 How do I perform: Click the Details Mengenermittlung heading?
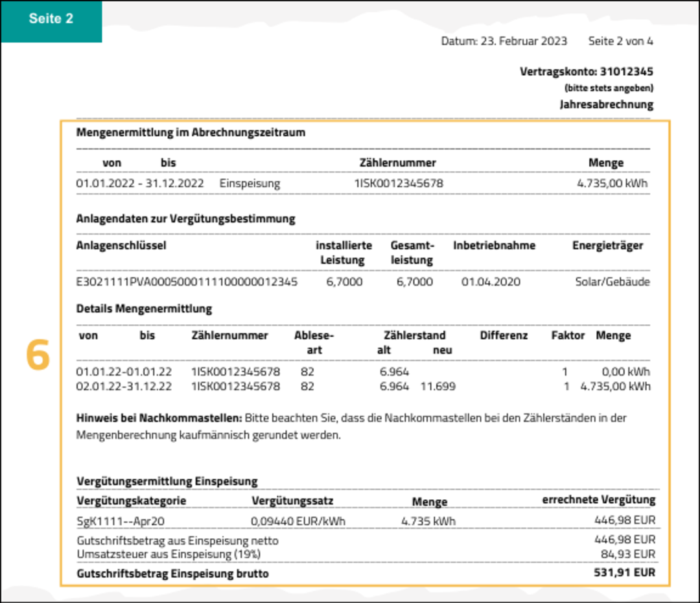[x=144, y=309]
